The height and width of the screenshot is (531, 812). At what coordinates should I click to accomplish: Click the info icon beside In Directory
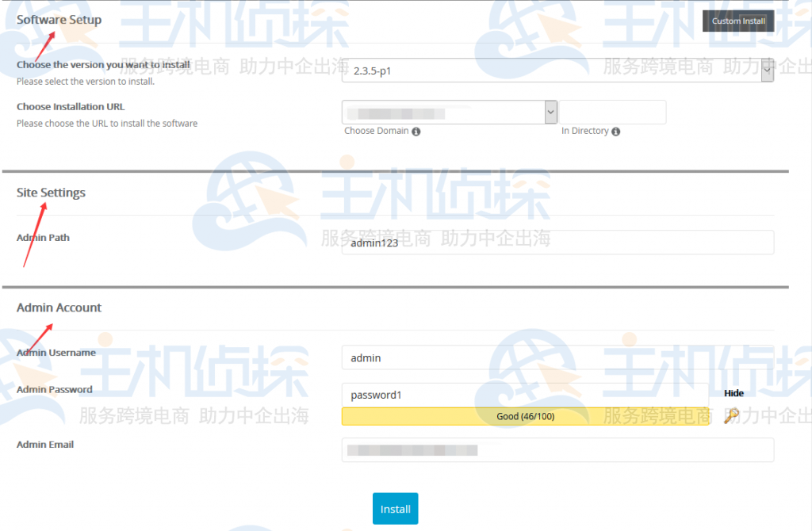(x=615, y=131)
